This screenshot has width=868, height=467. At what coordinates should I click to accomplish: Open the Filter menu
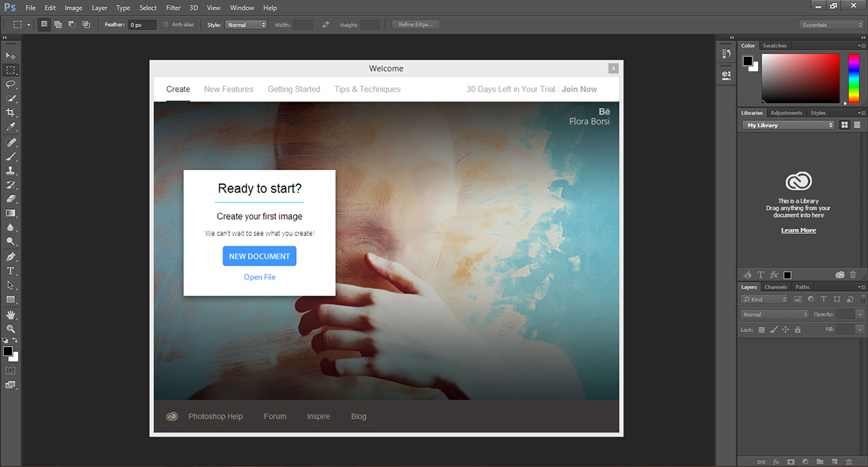point(174,8)
